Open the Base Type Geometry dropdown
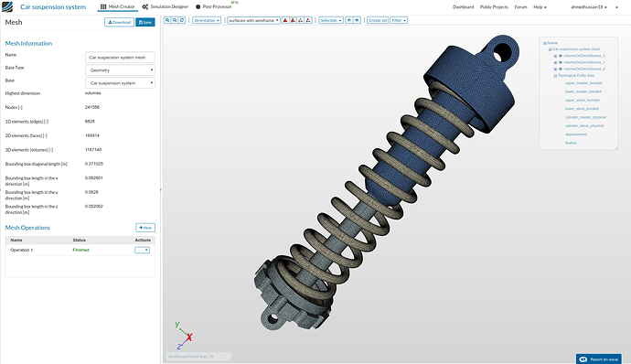The image size is (631, 364). 120,70
